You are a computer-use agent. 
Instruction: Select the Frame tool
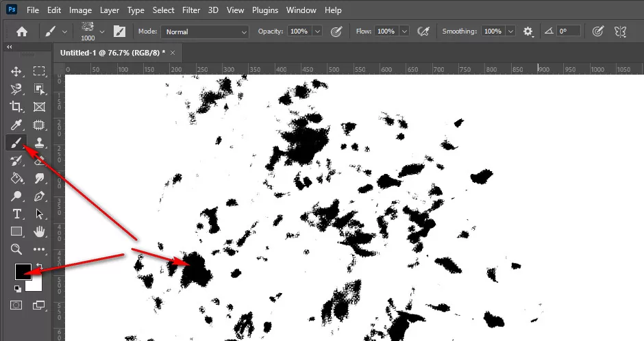pos(39,107)
